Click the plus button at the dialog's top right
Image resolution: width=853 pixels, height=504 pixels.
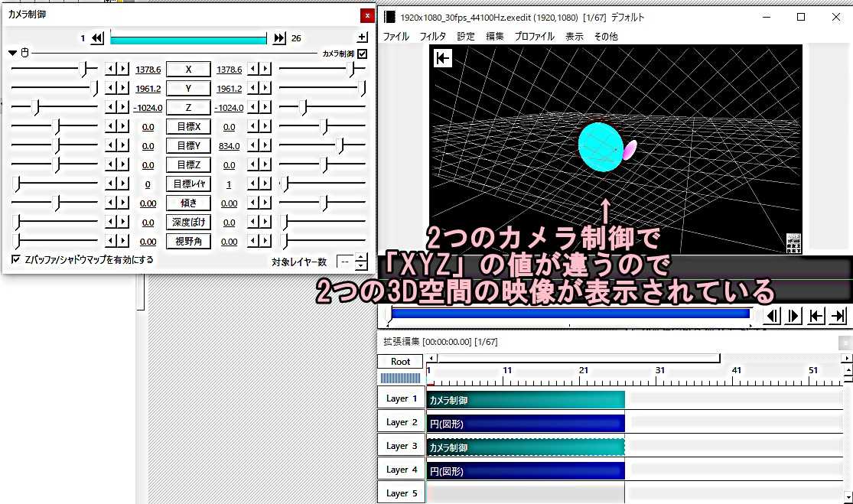pyautogui.click(x=362, y=37)
